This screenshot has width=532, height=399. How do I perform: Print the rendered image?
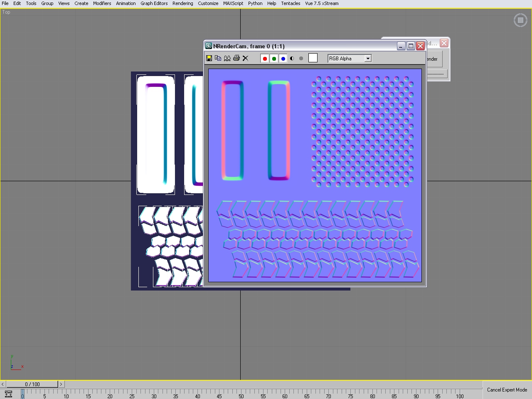[x=236, y=58]
